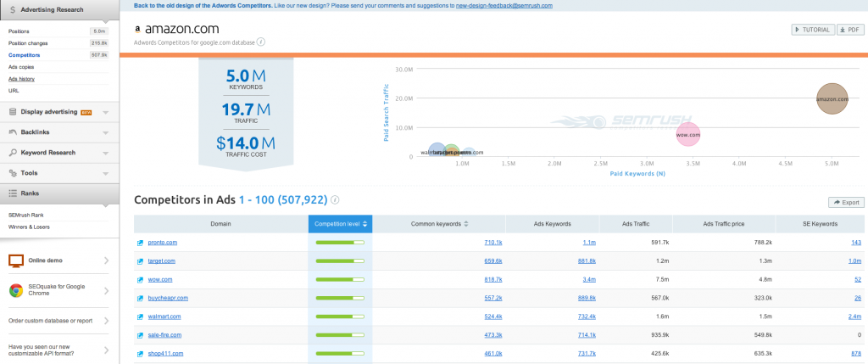The height and width of the screenshot is (364, 868).
Task: Open the buycheapr.com domain link
Action: [168, 298]
